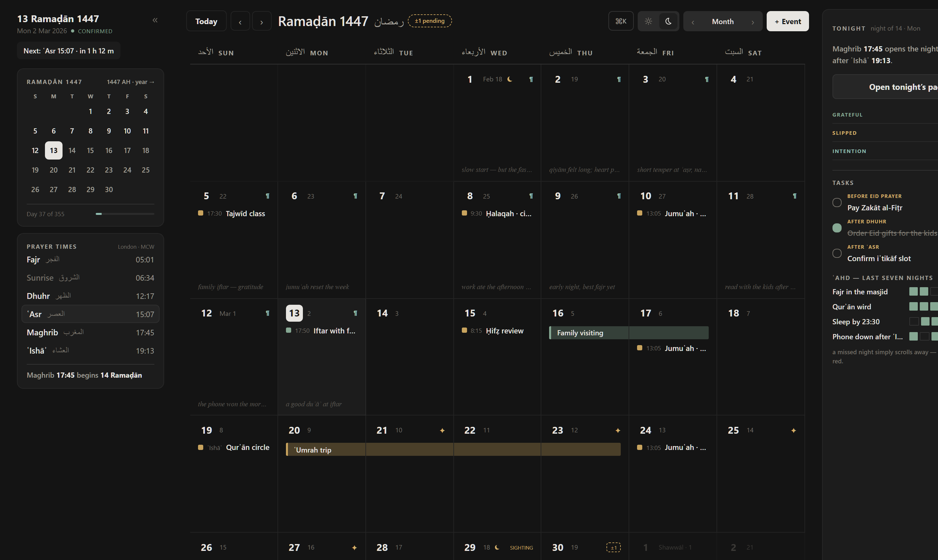Select day 30 in the mini calendar
The image size is (938, 560).
[109, 189]
